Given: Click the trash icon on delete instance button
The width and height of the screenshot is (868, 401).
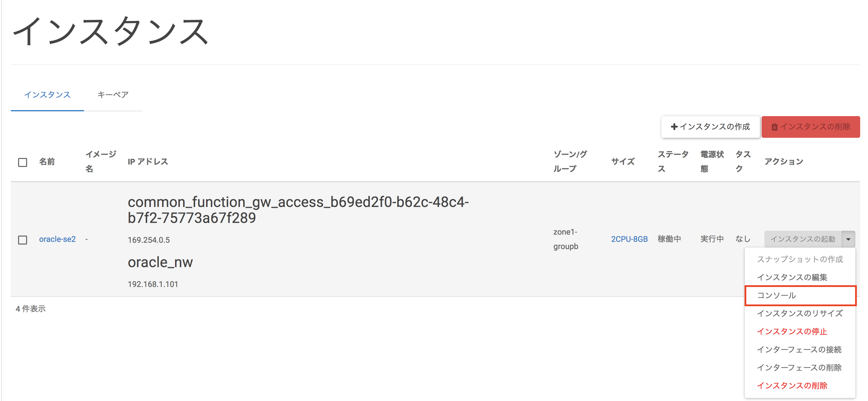Looking at the screenshot, I should click(x=774, y=127).
